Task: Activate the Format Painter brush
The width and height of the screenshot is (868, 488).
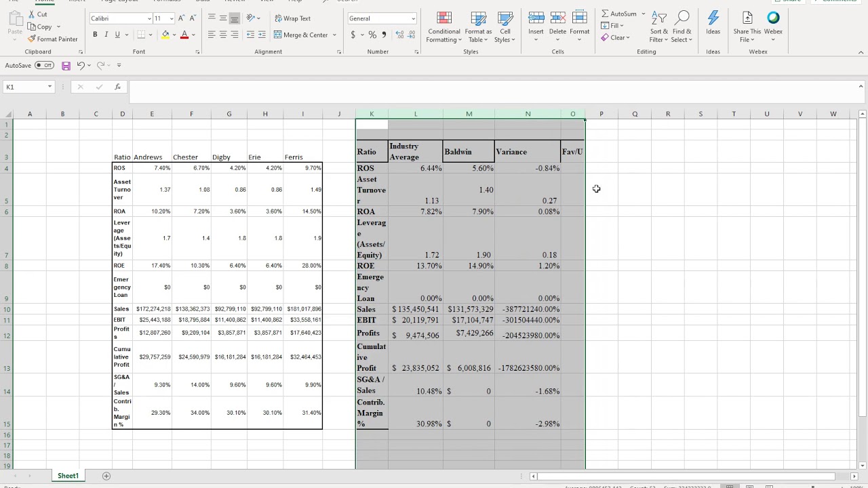Action: pos(53,39)
